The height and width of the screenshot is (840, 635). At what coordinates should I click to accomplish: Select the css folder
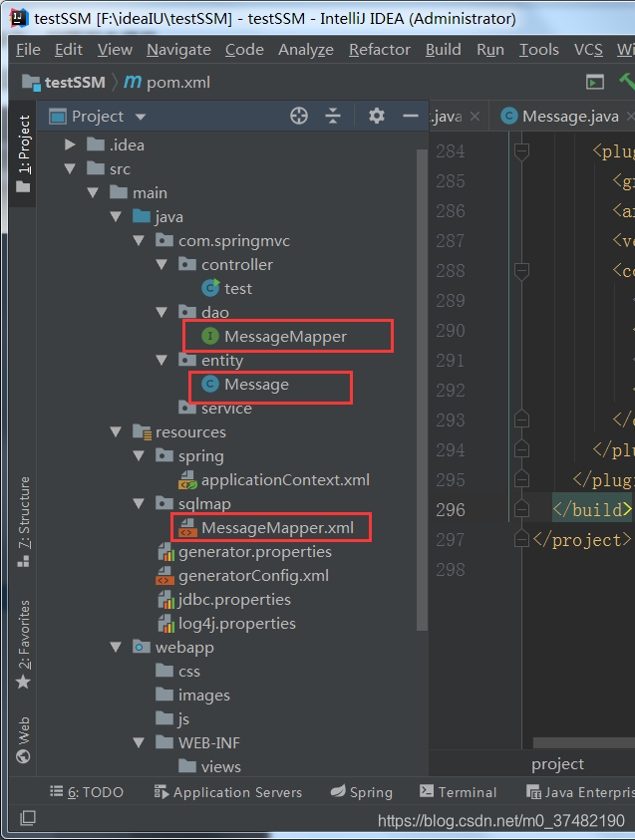pyautogui.click(x=189, y=672)
